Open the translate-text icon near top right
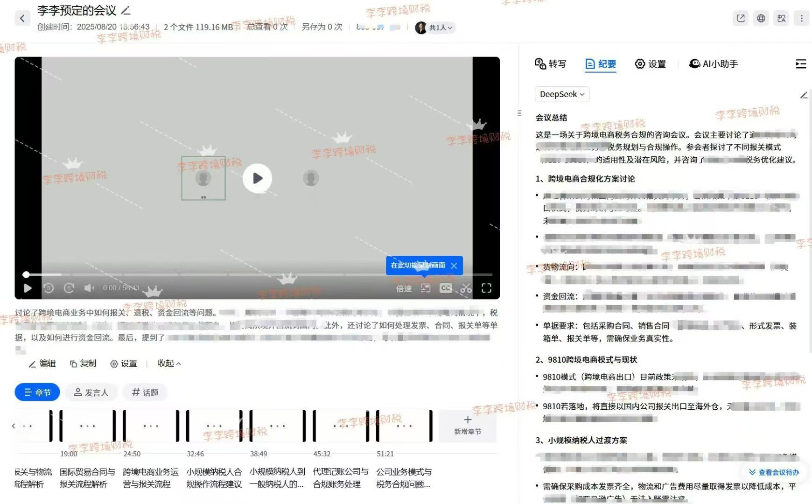This screenshot has width=812, height=504. click(x=781, y=18)
